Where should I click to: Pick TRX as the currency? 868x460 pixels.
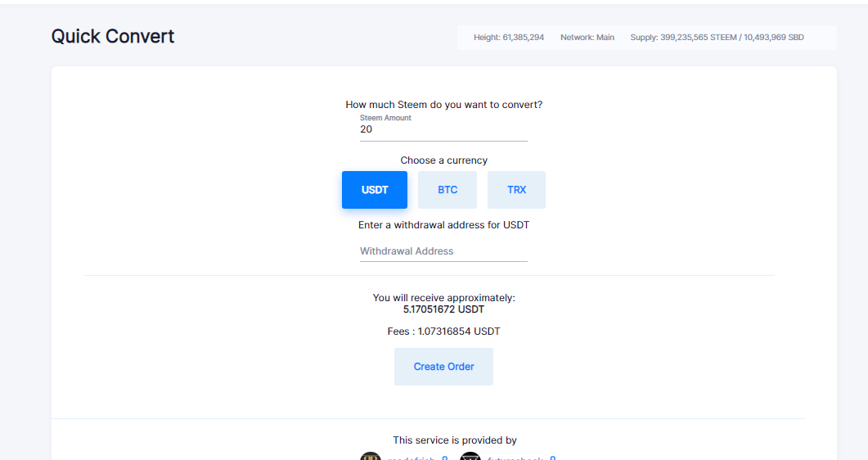[x=516, y=190]
